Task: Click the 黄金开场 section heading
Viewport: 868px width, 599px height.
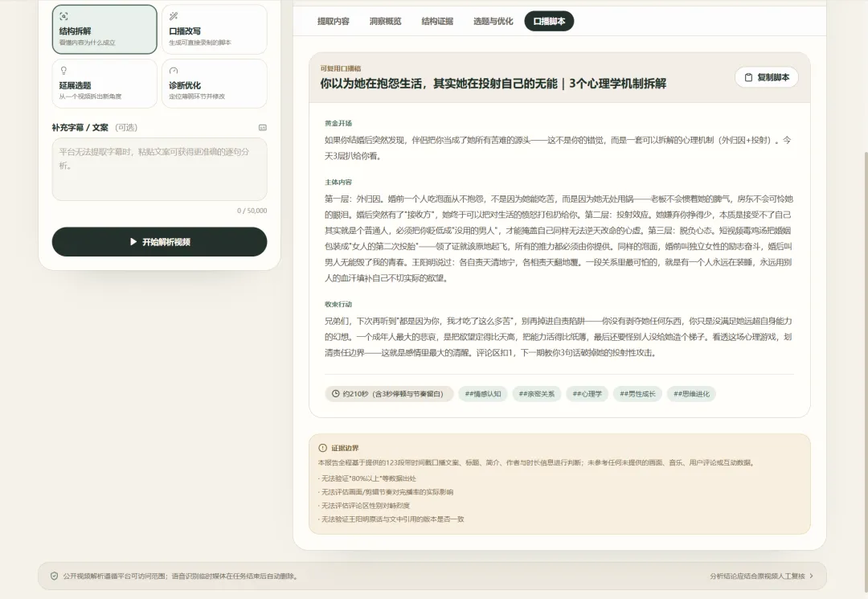Action: [x=338, y=123]
